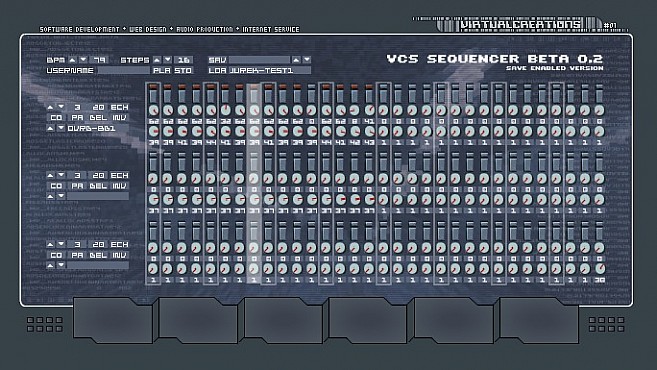Viewport: 657px width, 370px height.
Task: Enable step 17 trigger on DVRG-BB1 track
Action: point(383,86)
